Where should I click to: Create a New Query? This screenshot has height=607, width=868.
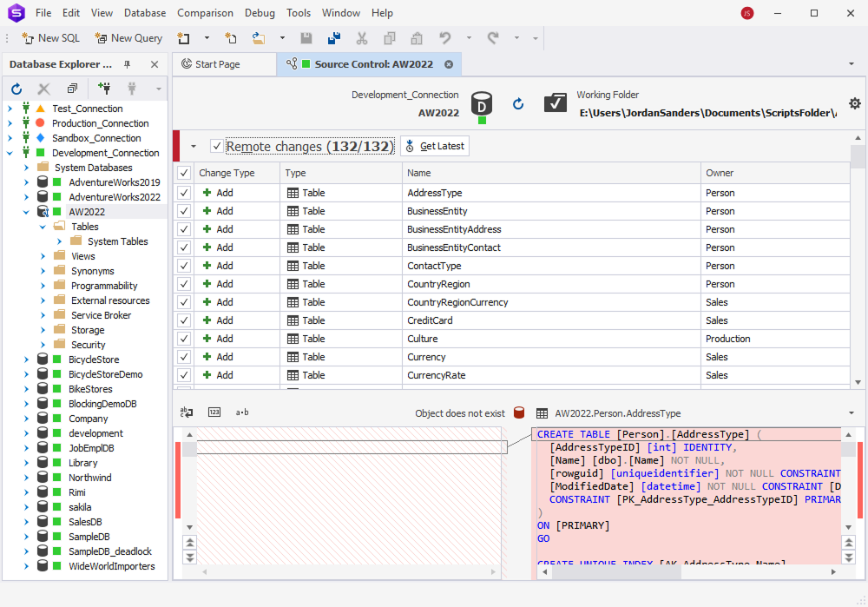tap(128, 38)
